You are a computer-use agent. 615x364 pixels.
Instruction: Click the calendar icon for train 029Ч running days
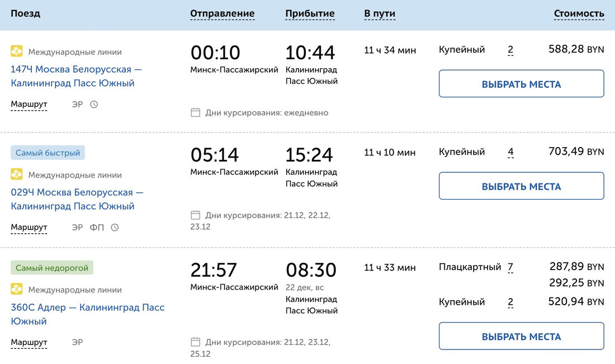click(x=196, y=215)
